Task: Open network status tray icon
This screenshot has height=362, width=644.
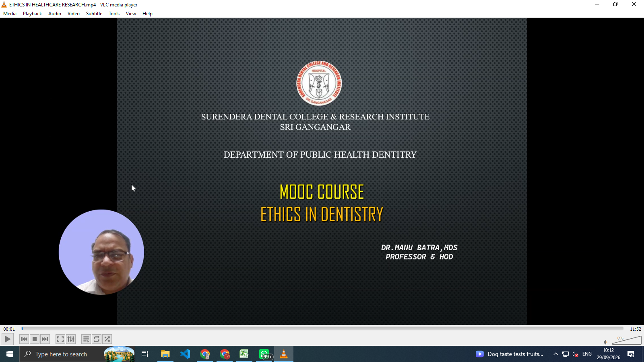Action: (x=566, y=354)
